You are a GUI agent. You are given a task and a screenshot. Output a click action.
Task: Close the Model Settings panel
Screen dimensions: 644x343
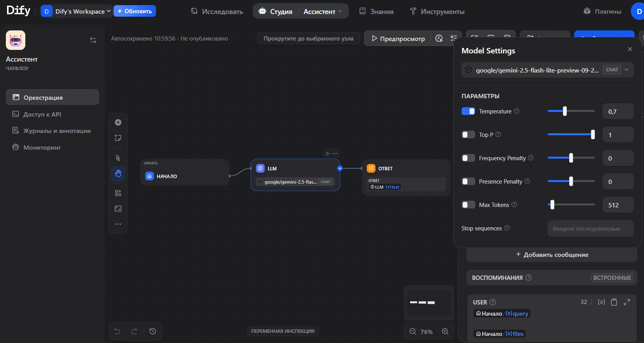[630, 49]
